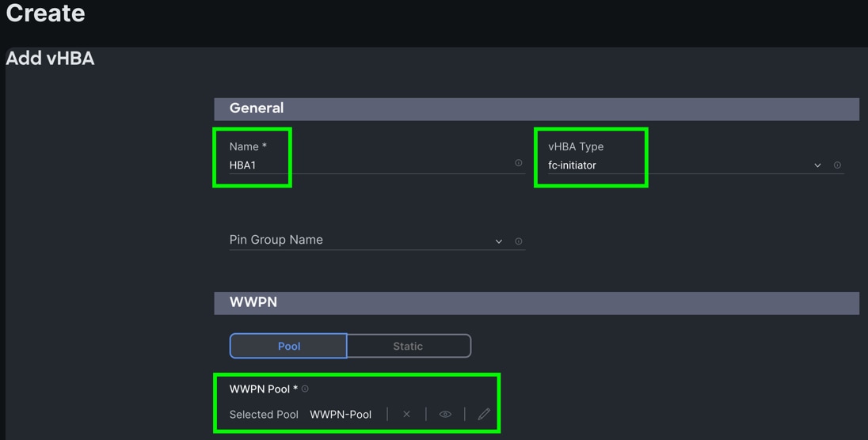
Task: Switch WWPN assignment to Static
Action: click(x=408, y=346)
